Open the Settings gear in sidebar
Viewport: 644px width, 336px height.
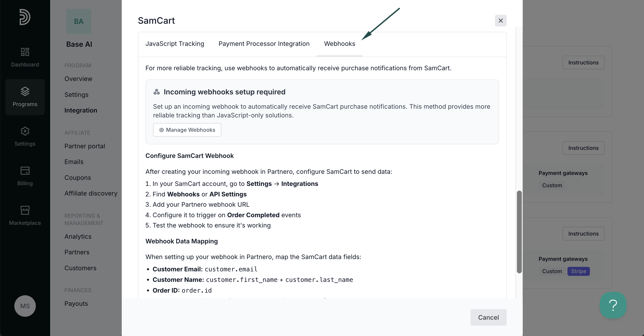coord(25,131)
